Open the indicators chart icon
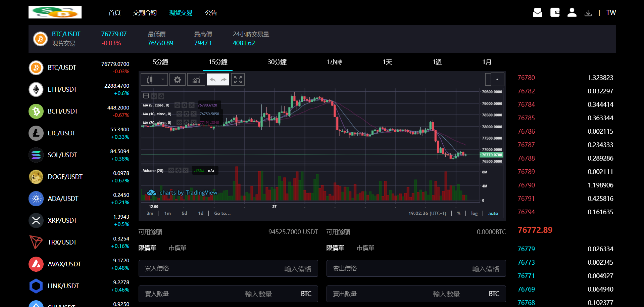 (196, 80)
